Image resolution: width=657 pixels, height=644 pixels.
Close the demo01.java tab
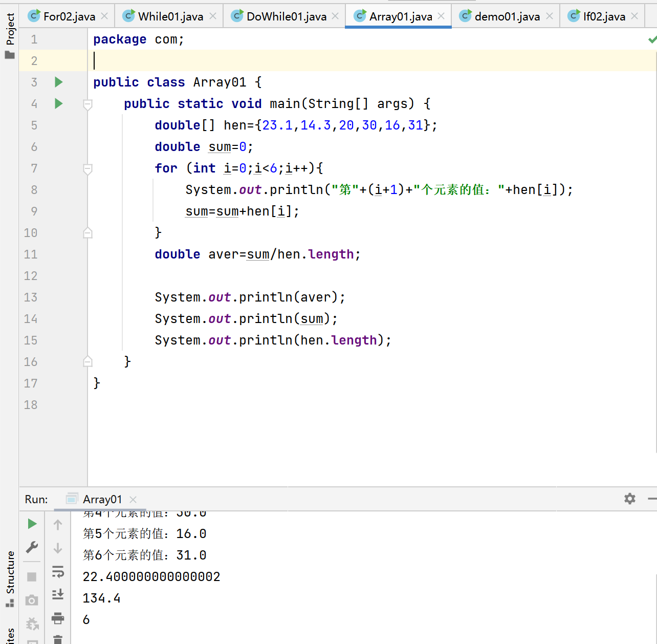pyautogui.click(x=550, y=16)
